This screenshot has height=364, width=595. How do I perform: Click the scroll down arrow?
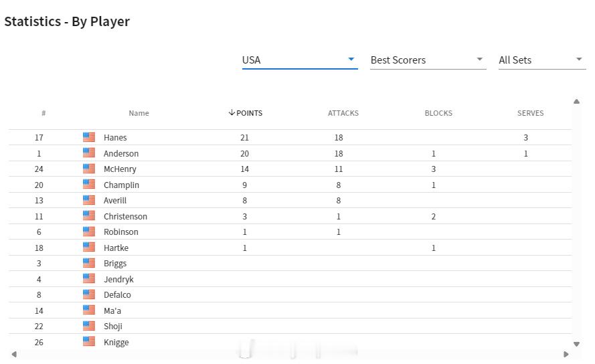pos(576,345)
